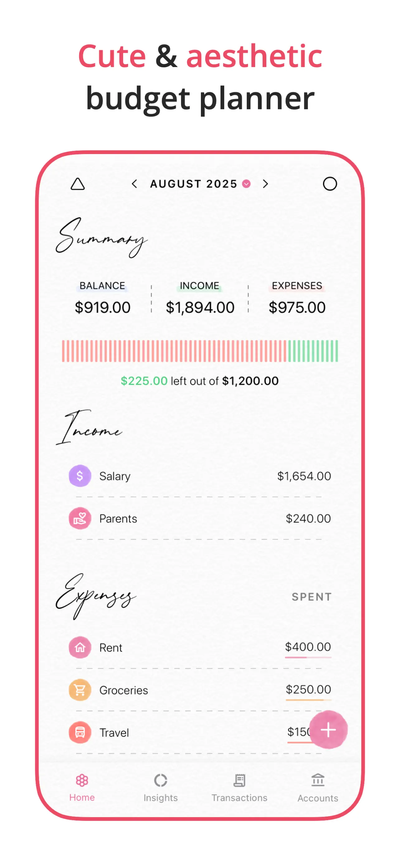Open the Salary dollar icon
400x868 pixels.
[x=80, y=476]
